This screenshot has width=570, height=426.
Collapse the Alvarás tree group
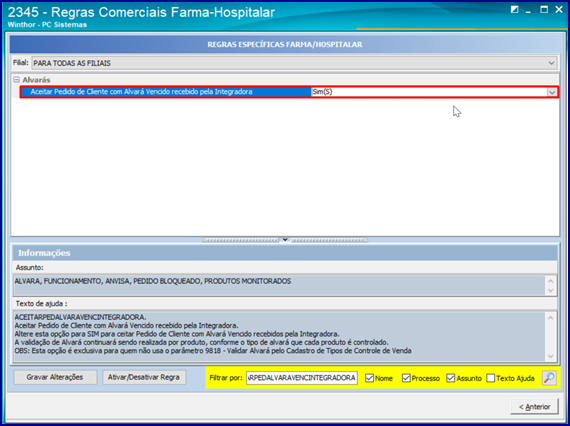[x=16, y=80]
